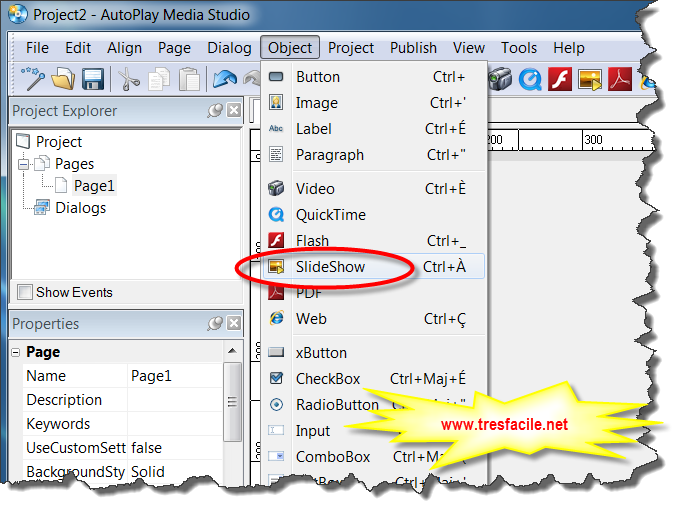Click the Description property value field
The image size is (680, 516).
pos(175,399)
